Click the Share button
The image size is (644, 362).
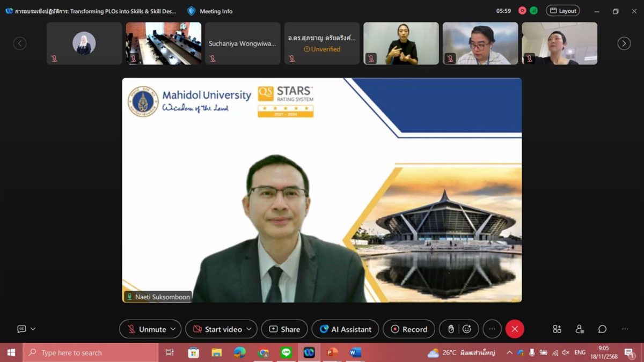(x=284, y=329)
